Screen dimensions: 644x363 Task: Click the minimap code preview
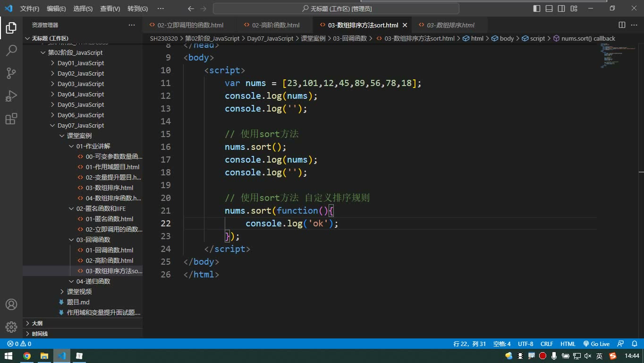618,56
